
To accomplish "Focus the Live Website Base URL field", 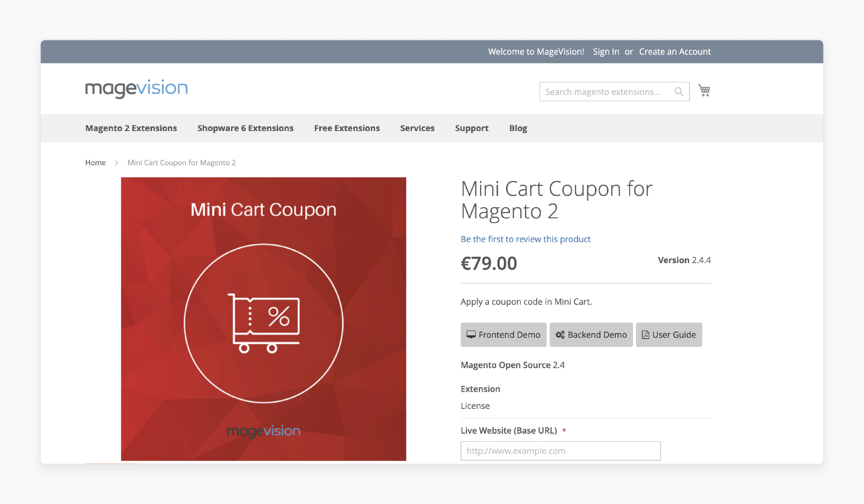I will pyautogui.click(x=561, y=451).
